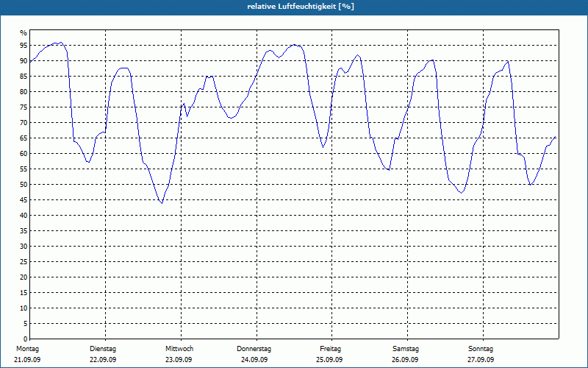The height and width of the screenshot is (368, 588).
Task: Select the Mittwoch day label
Action: click(x=179, y=349)
